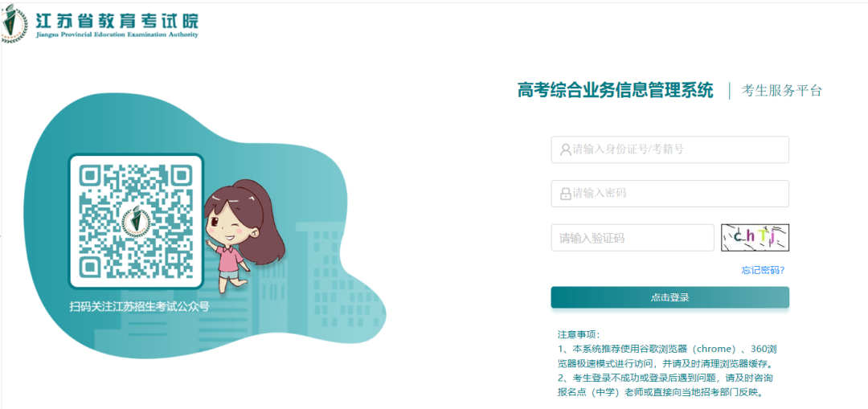Click the user silhouette icon in ID field
The height and width of the screenshot is (409, 868).
pyautogui.click(x=565, y=149)
